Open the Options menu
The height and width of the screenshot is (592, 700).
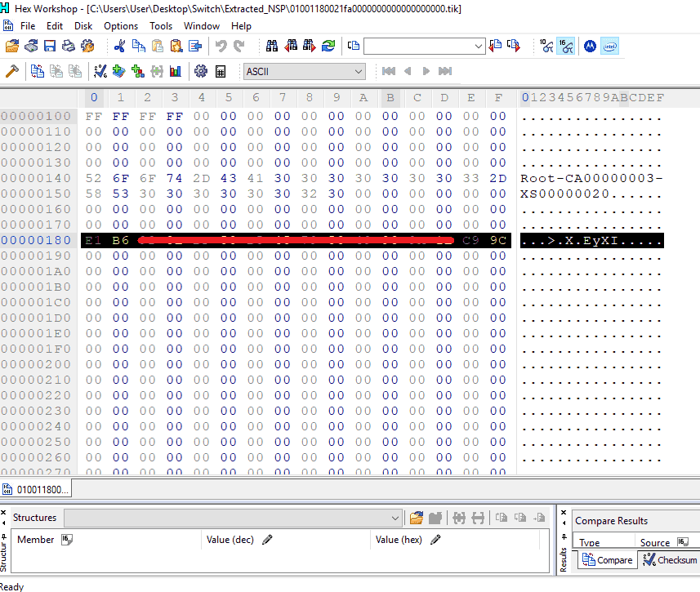[121, 26]
